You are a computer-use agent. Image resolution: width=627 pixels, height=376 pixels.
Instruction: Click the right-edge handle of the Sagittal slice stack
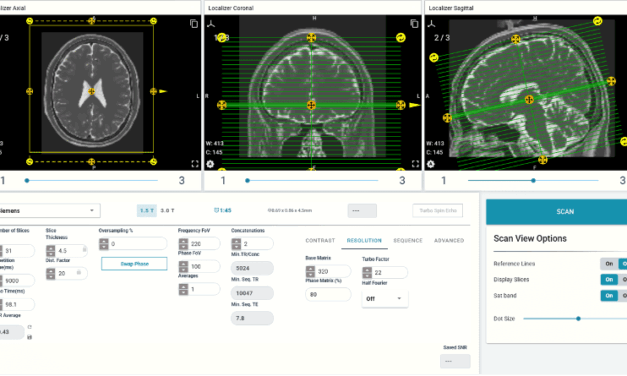point(611,81)
